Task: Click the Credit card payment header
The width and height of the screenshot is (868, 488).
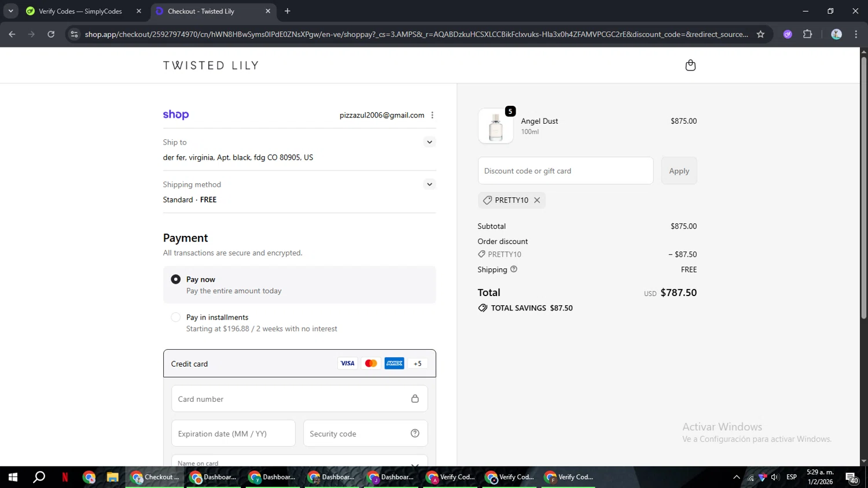Action: [299, 363]
